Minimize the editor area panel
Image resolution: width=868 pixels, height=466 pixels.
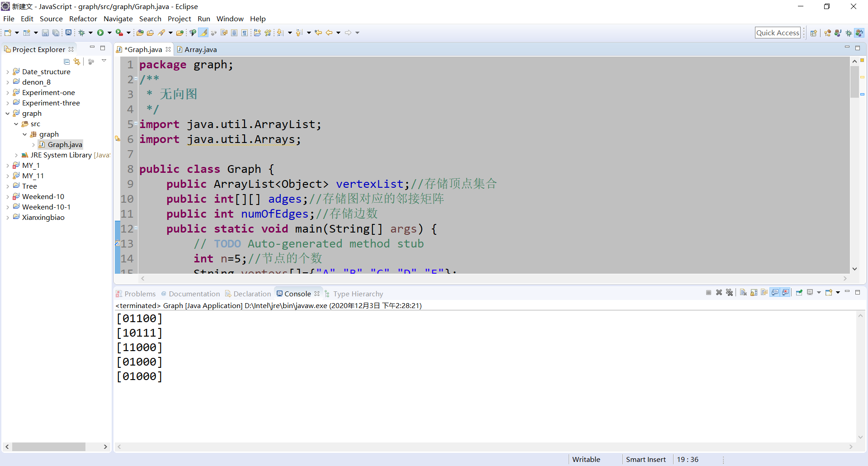click(x=847, y=48)
